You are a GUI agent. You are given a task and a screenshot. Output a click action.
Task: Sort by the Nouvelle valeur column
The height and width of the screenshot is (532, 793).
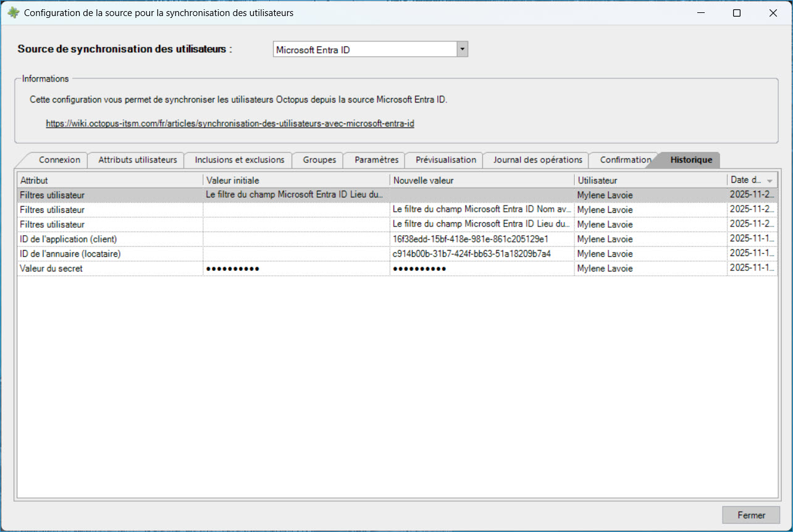click(482, 180)
